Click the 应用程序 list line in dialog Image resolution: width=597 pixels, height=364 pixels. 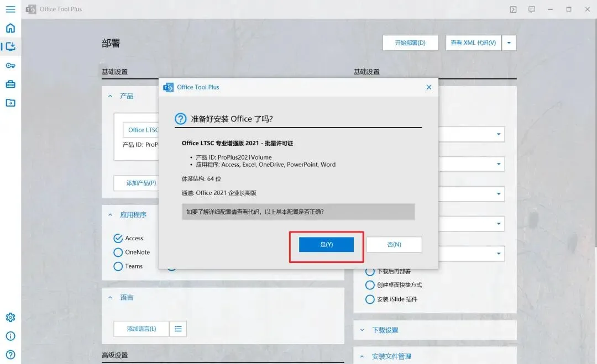click(x=265, y=165)
